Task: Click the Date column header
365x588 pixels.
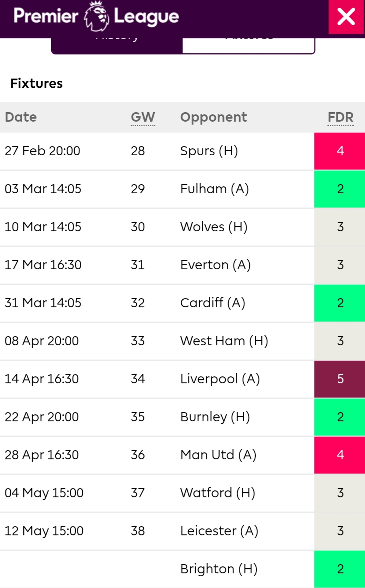Action: click(21, 117)
